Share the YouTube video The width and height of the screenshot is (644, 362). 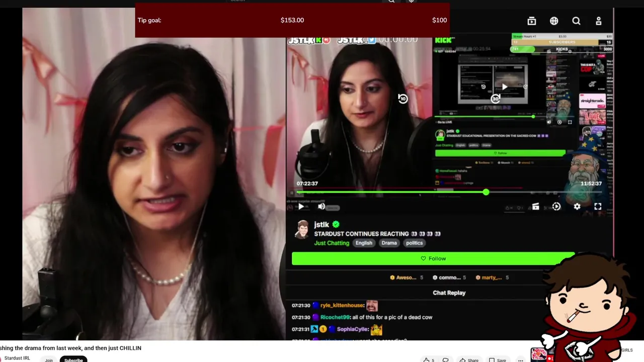[x=469, y=360]
